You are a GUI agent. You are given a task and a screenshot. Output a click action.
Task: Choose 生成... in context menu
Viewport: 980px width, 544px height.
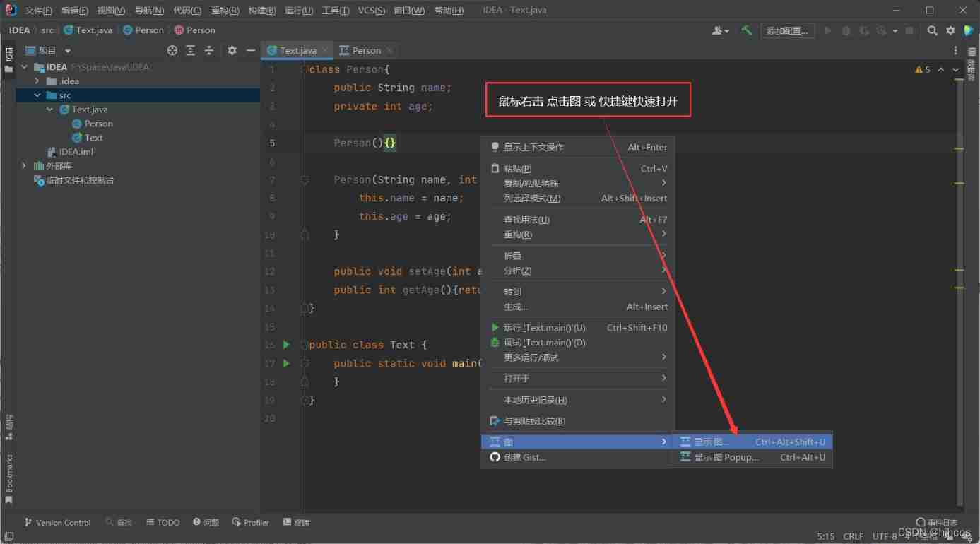(x=578, y=307)
